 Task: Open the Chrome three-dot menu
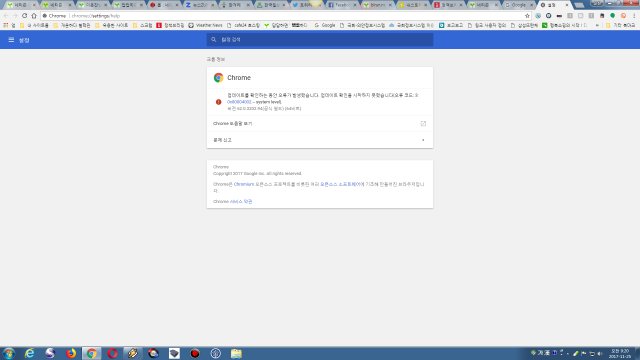point(634,16)
